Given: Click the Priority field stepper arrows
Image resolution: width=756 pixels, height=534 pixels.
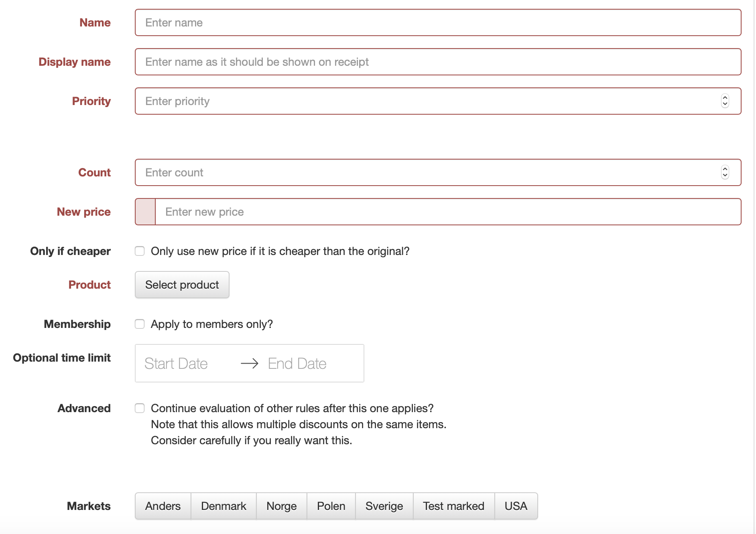Looking at the screenshot, I should [x=725, y=101].
